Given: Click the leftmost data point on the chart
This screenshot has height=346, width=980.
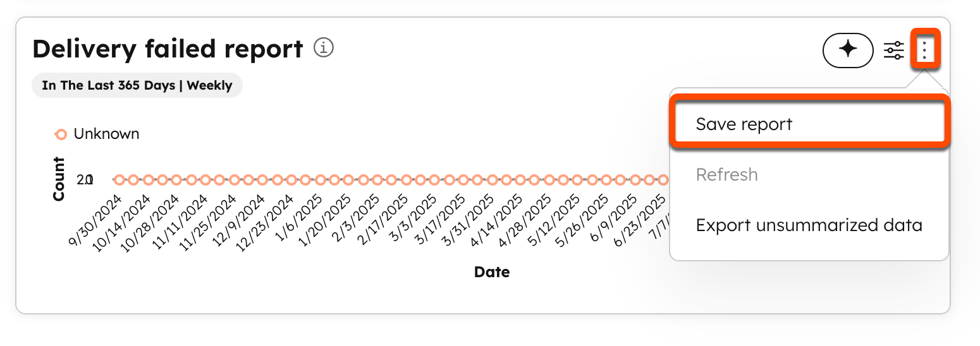Looking at the screenshot, I should tap(119, 180).
